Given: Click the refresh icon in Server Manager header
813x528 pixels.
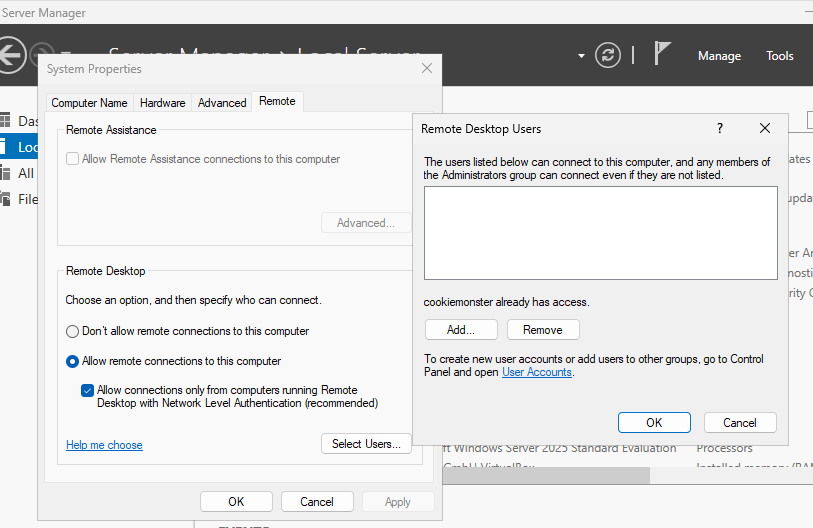Looking at the screenshot, I should [x=608, y=56].
